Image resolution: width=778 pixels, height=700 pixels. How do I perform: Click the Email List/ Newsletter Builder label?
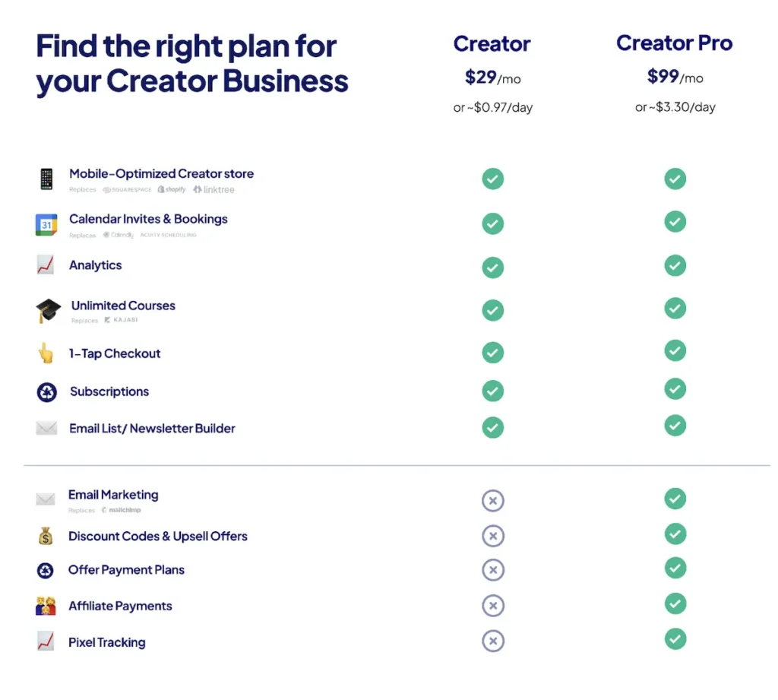tap(152, 429)
